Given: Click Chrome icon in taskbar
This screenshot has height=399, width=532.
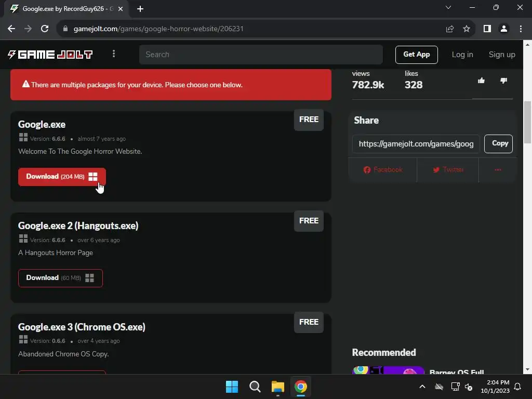Looking at the screenshot, I should point(301,387).
